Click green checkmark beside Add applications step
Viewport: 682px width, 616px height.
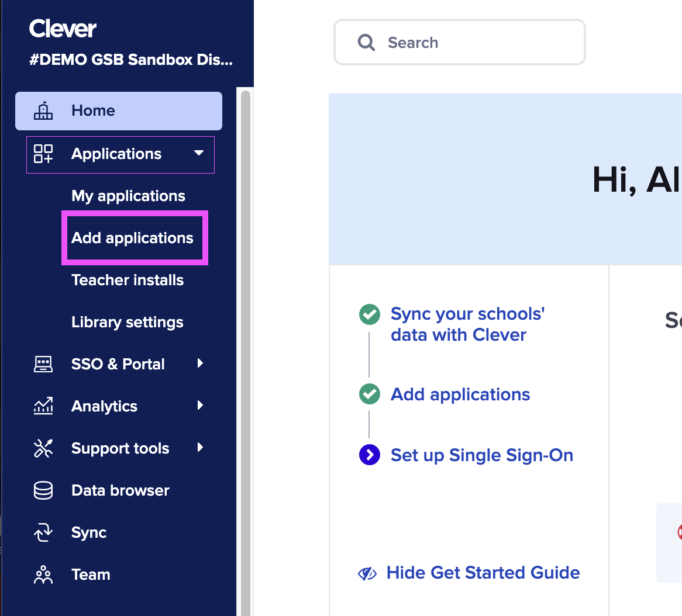click(370, 394)
